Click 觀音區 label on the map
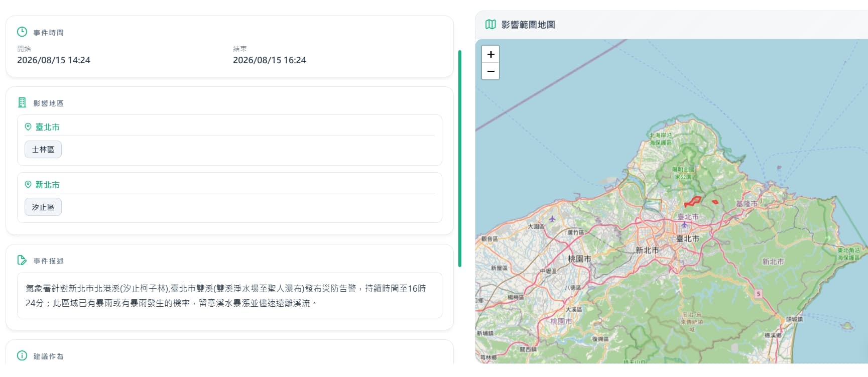This screenshot has height=377, width=868. (489, 239)
